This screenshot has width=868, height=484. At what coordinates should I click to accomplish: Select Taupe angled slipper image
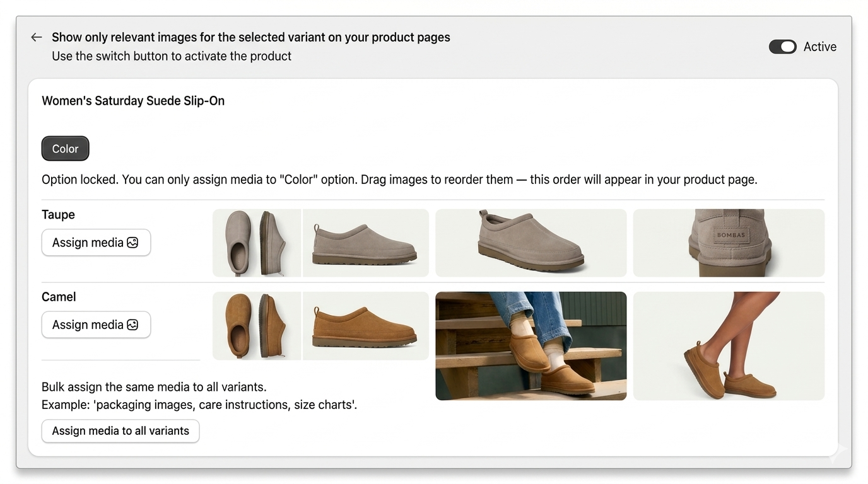tap(531, 243)
